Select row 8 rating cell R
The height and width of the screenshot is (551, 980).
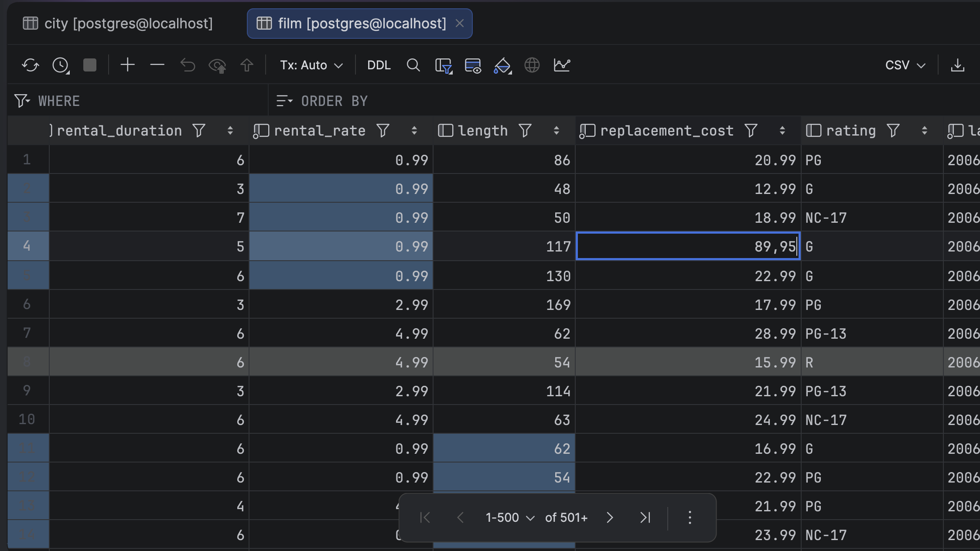pos(871,362)
